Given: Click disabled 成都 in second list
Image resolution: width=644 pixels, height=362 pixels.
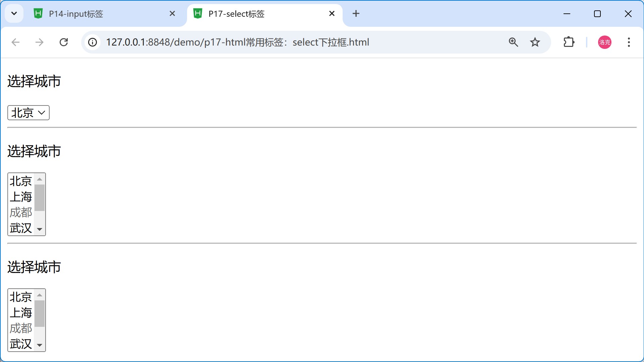Looking at the screenshot, I should pyautogui.click(x=21, y=212).
